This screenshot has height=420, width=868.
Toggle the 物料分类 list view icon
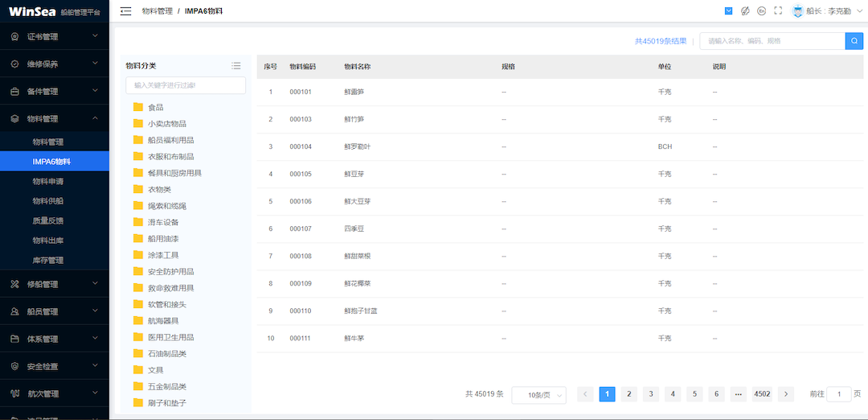pos(235,65)
